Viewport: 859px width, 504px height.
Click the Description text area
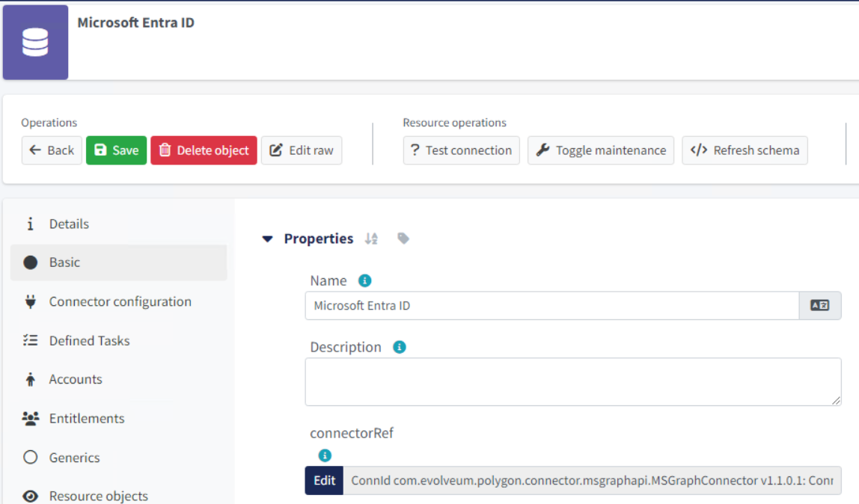point(573,382)
